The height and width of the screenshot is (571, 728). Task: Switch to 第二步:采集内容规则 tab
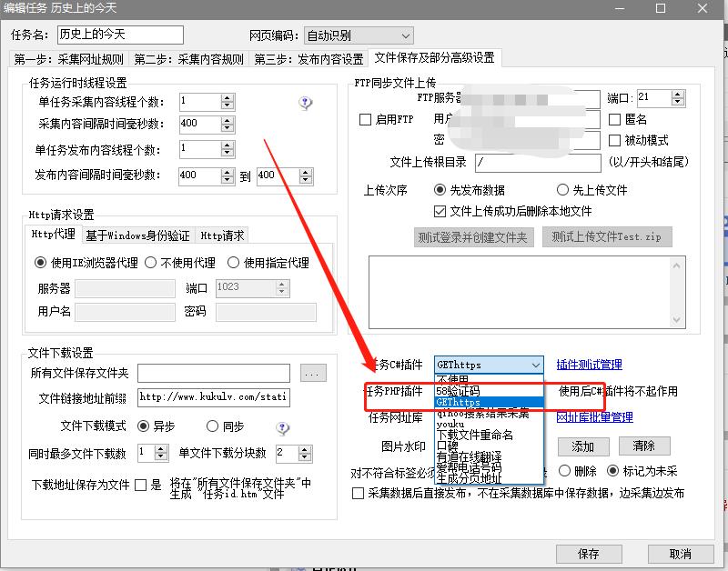189,59
